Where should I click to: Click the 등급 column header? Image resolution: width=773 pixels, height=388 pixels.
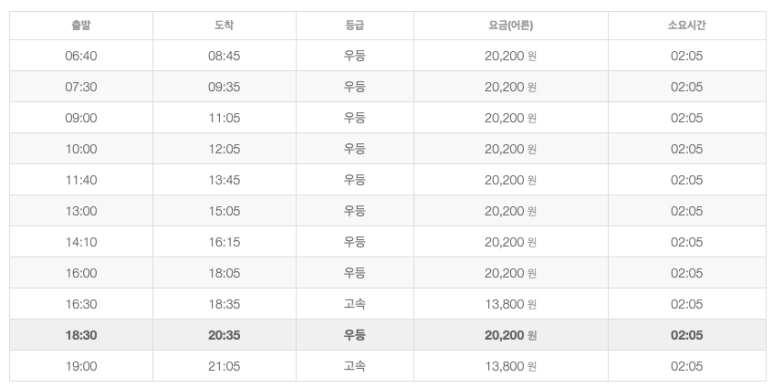354,25
